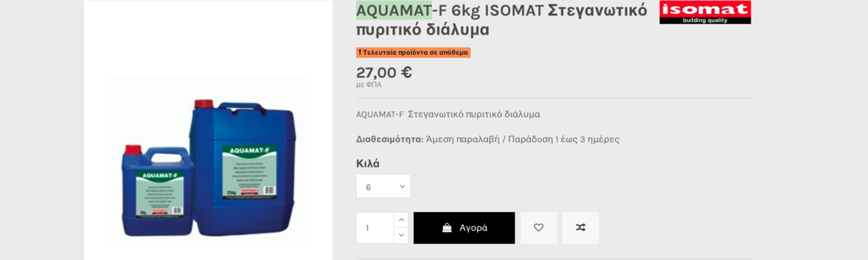This screenshot has width=868, height=260.
Task: Click the AQUAMAT-F 6kg product title
Action: coord(502,20)
